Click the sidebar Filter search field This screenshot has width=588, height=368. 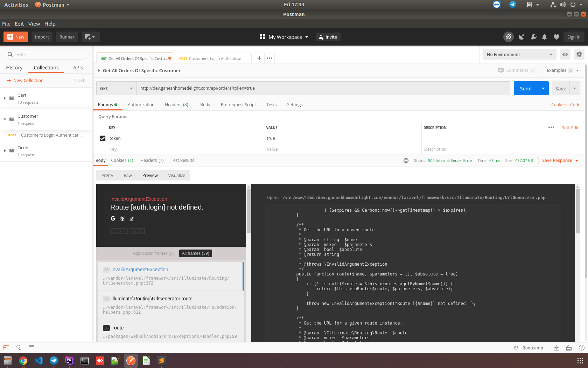pos(46,54)
